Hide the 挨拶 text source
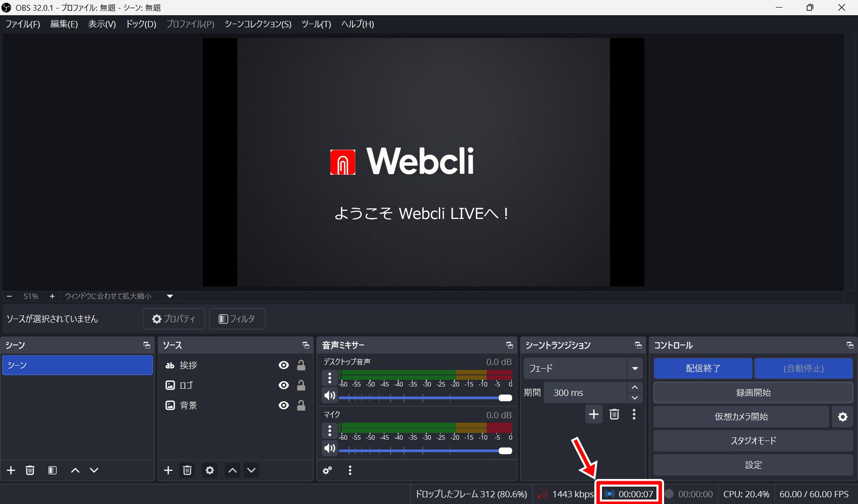Viewport: 858px width, 504px height. [x=283, y=365]
